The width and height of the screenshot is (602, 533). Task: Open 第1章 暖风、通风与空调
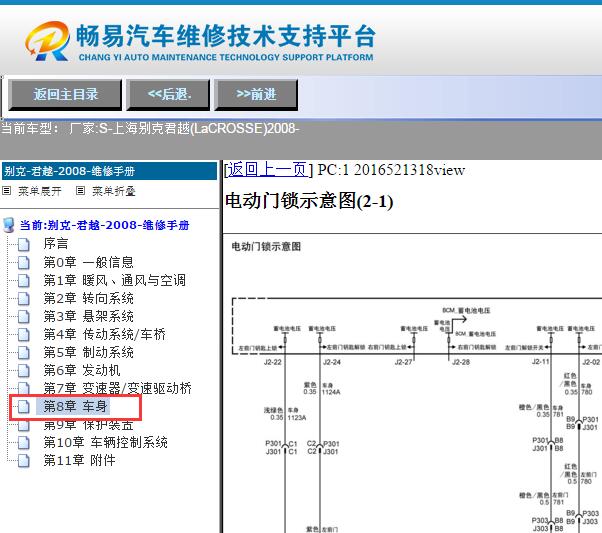tap(114, 280)
